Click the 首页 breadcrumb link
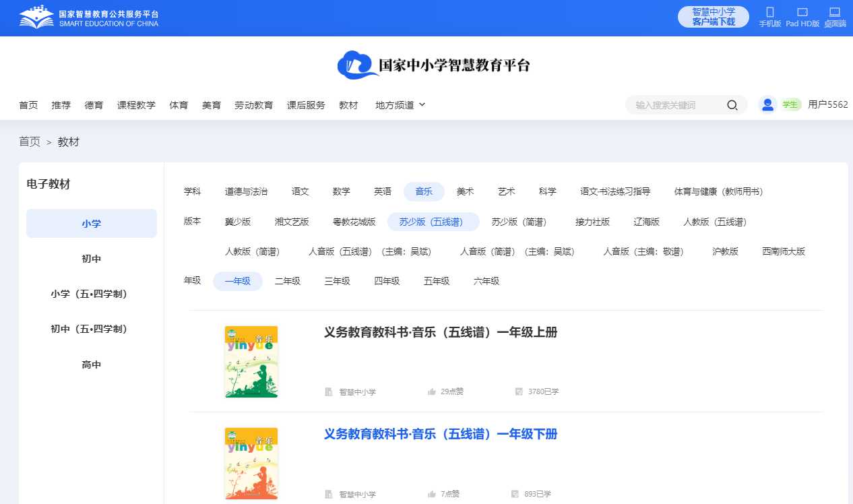 tap(30, 141)
